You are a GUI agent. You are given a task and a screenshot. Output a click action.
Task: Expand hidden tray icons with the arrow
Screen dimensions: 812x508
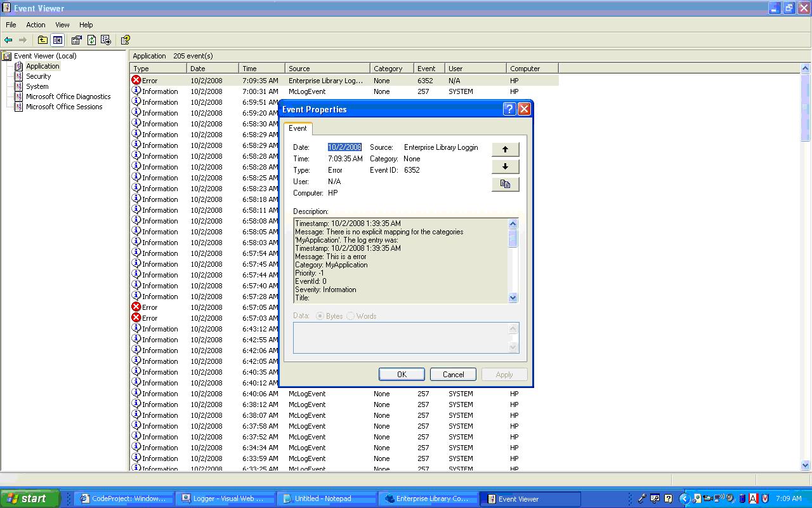[684, 498]
